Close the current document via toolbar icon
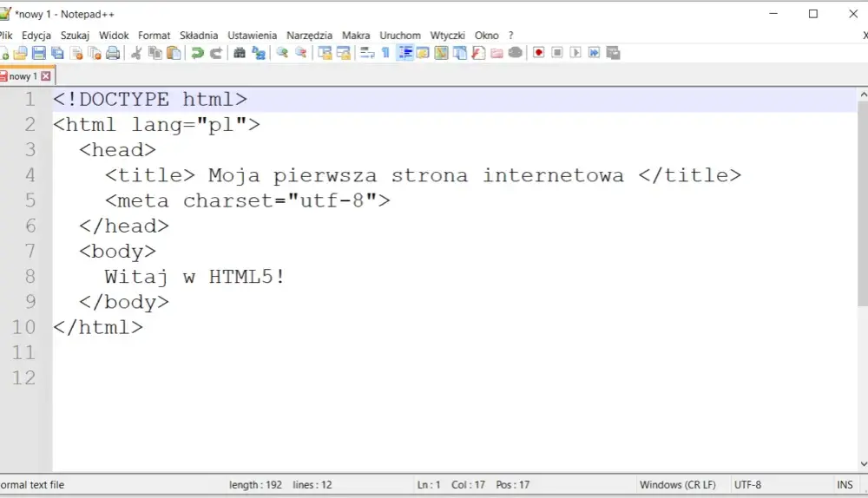The image size is (868, 498). point(76,53)
